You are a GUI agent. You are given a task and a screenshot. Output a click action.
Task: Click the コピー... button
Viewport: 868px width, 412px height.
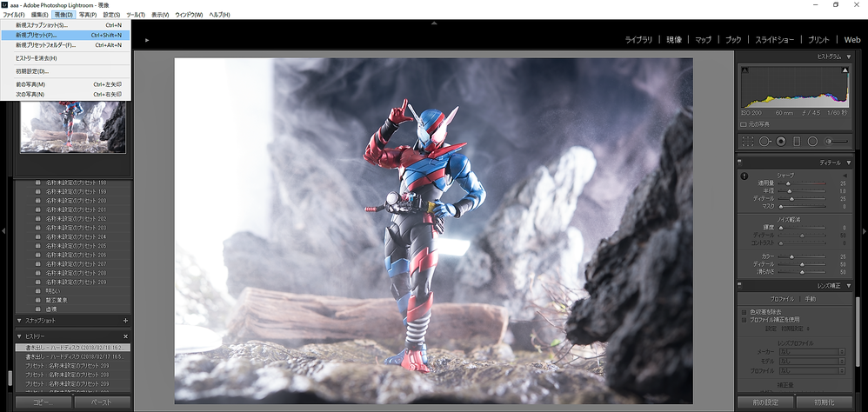[x=43, y=402]
